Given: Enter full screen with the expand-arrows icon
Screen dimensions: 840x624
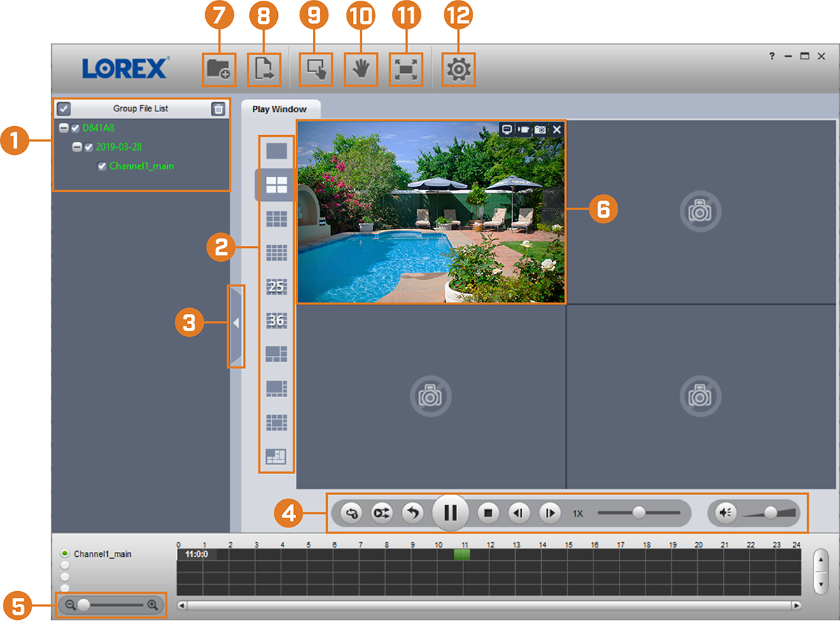Looking at the screenshot, I should tap(405, 69).
